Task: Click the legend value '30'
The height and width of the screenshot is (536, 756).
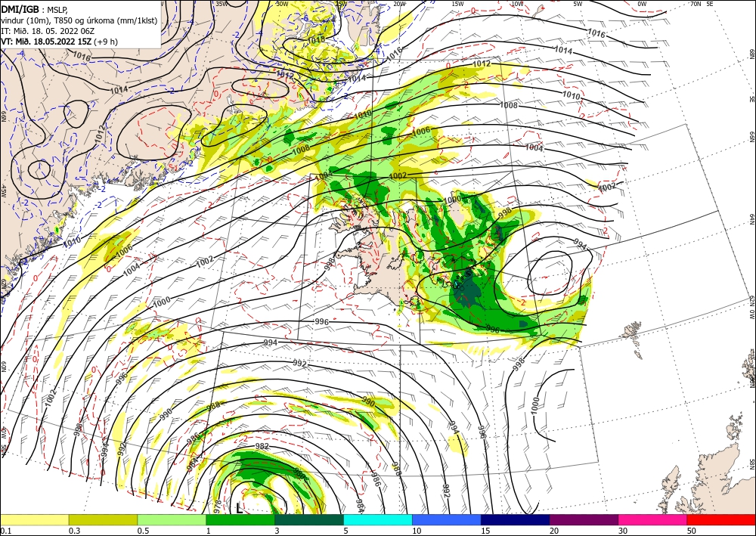Action: coord(624,531)
